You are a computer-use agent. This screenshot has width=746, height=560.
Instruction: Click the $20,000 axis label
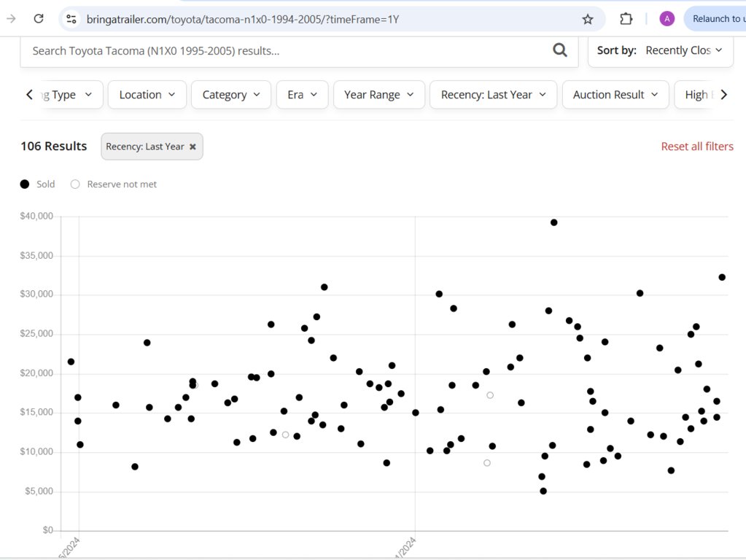tap(36, 373)
